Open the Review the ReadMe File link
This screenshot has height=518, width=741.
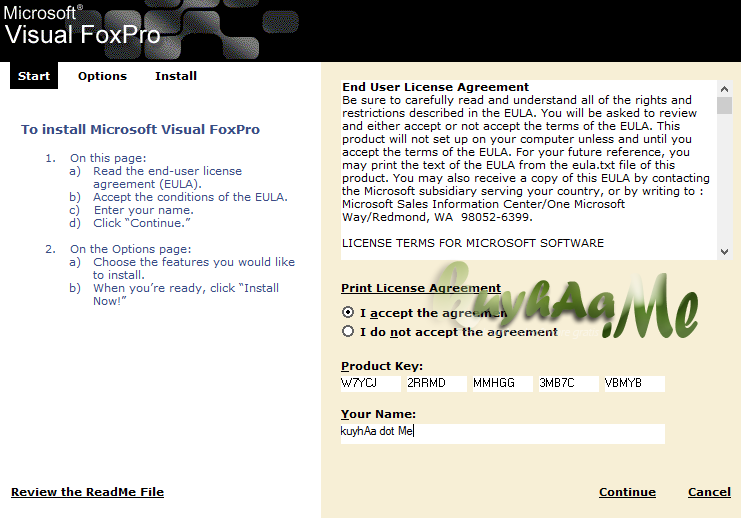[87, 492]
